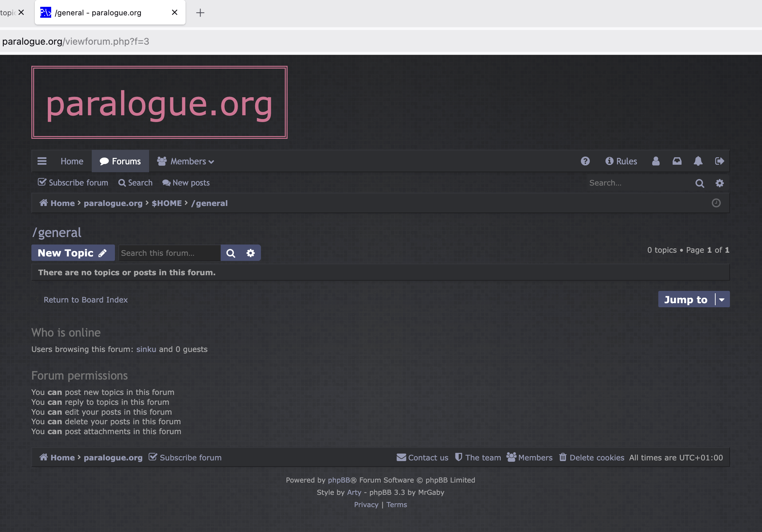Click the browser address bar URL
762x532 pixels.
pyautogui.click(x=76, y=42)
